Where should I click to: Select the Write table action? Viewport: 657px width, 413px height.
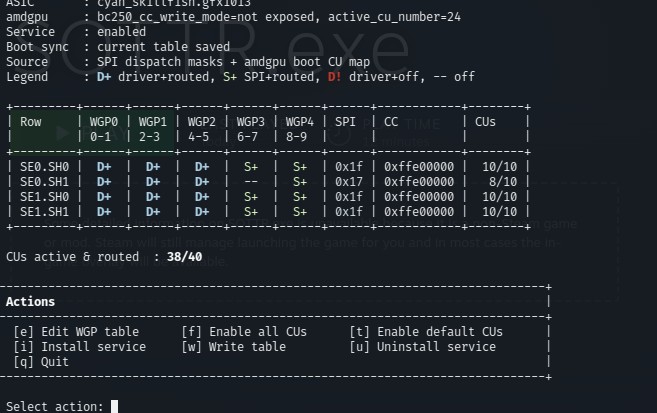pyautogui.click(x=233, y=347)
